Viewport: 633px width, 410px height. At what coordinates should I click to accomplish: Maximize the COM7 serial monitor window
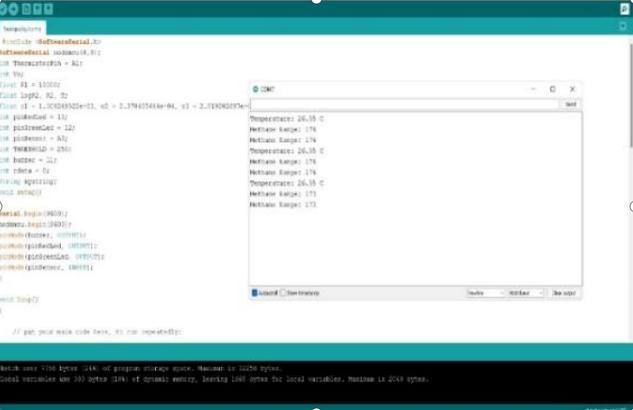point(553,89)
